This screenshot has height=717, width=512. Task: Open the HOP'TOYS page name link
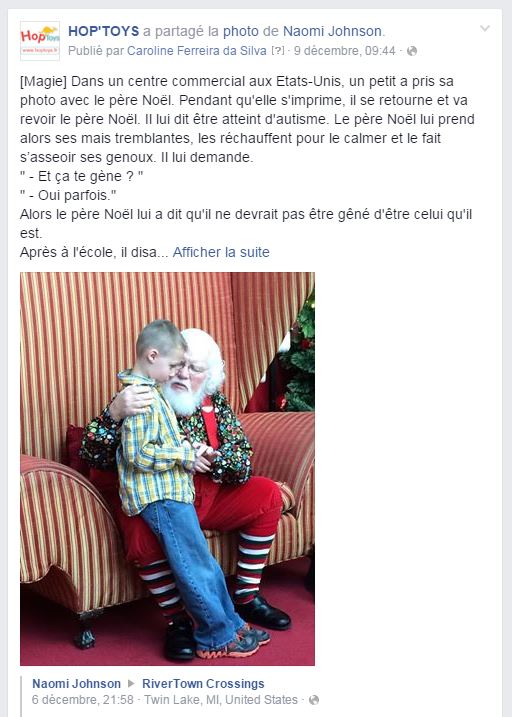[x=103, y=31]
